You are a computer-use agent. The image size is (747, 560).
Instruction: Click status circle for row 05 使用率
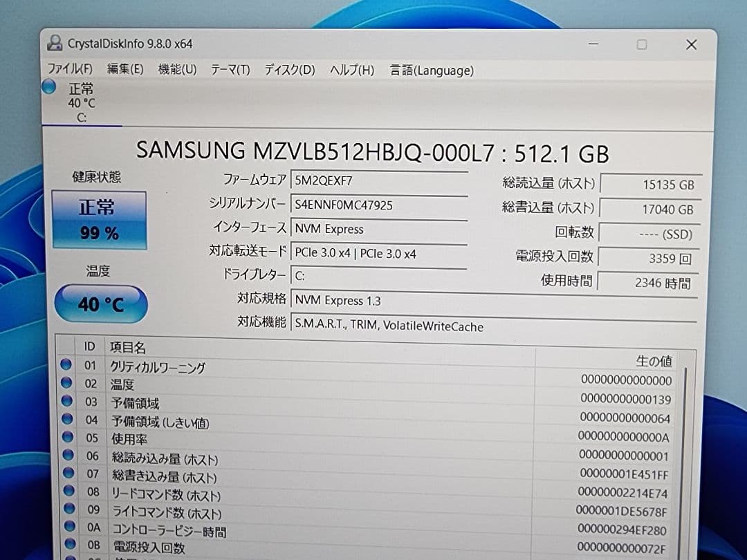(x=68, y=437)
